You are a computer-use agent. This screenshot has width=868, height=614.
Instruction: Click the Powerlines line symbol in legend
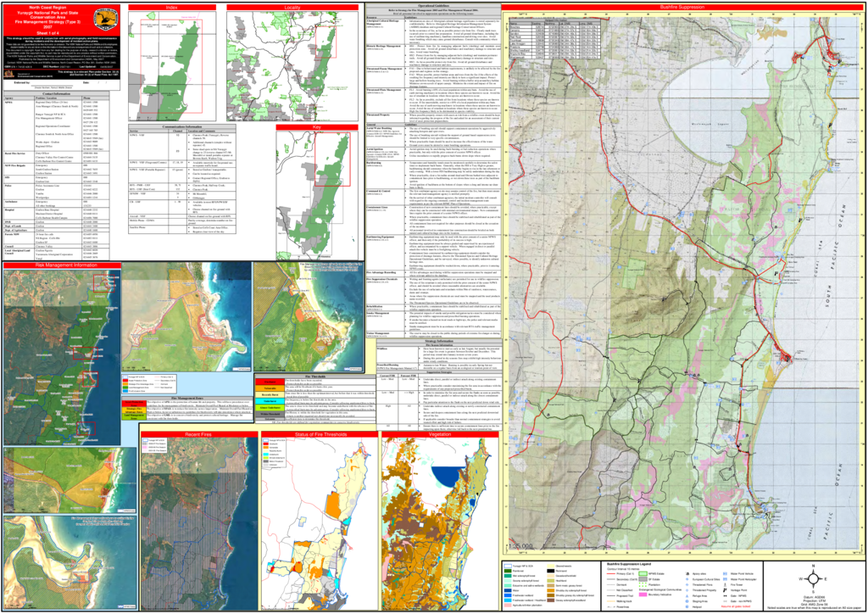pyautogui.click(x=610, y=606)
